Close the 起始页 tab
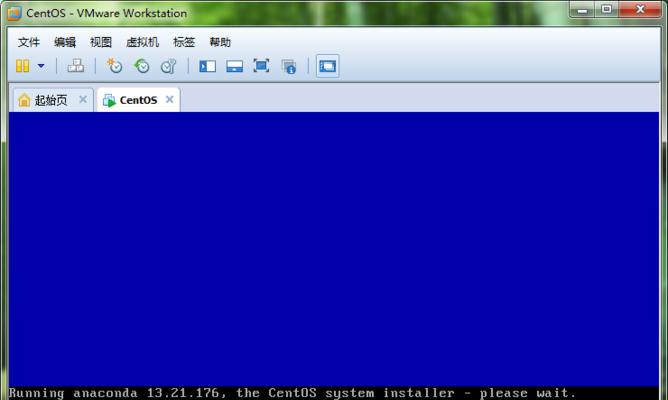Image resolution: width=668 pixels, height=400 pixels. [x=83, y=100]
